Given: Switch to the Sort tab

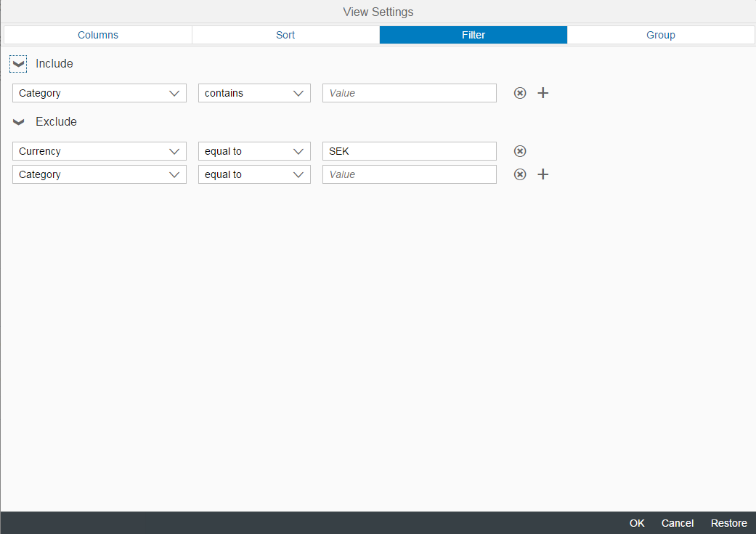Looking at the screenshot, I should point(285,35).
